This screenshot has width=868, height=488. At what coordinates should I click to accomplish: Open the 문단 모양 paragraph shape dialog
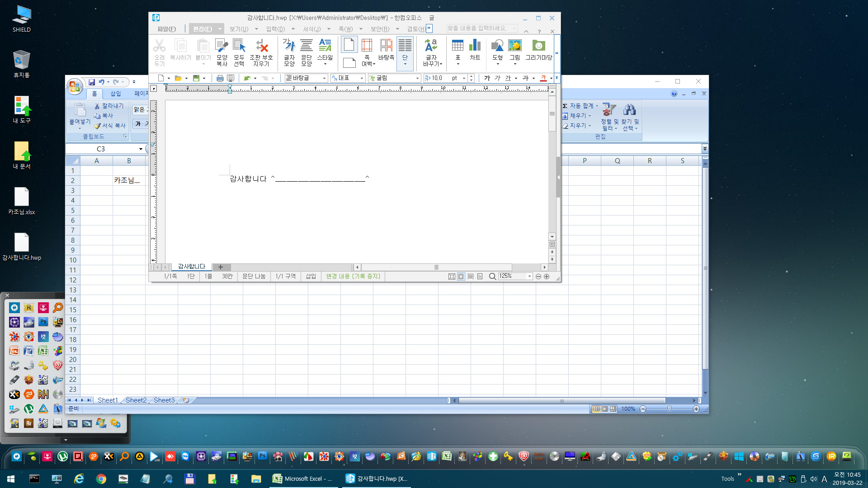[x=307, y=52]
